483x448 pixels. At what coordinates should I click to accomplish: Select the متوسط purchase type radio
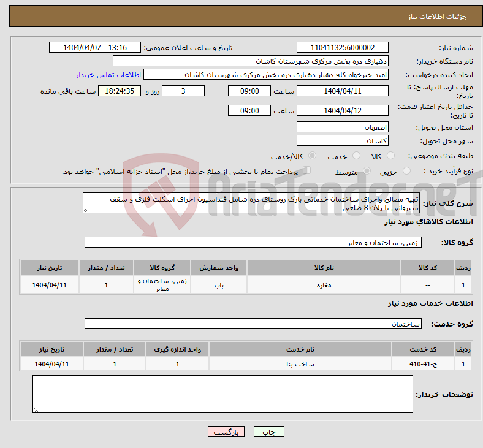367,170
